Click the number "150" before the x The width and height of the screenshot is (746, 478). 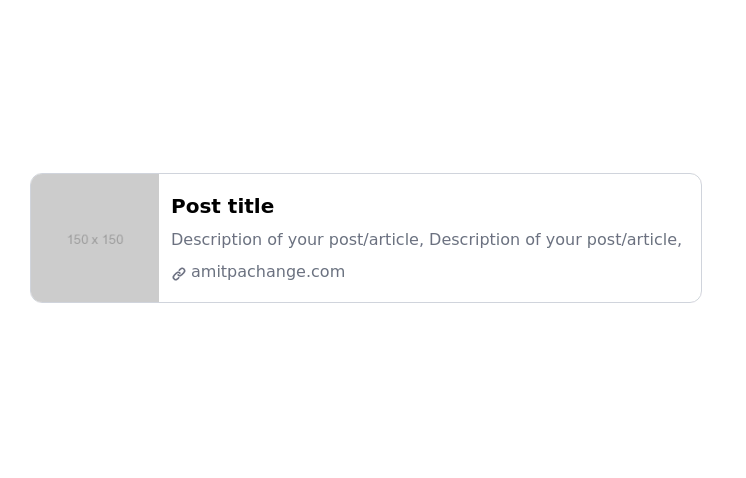pyautogui.click(x=78, y=240)
